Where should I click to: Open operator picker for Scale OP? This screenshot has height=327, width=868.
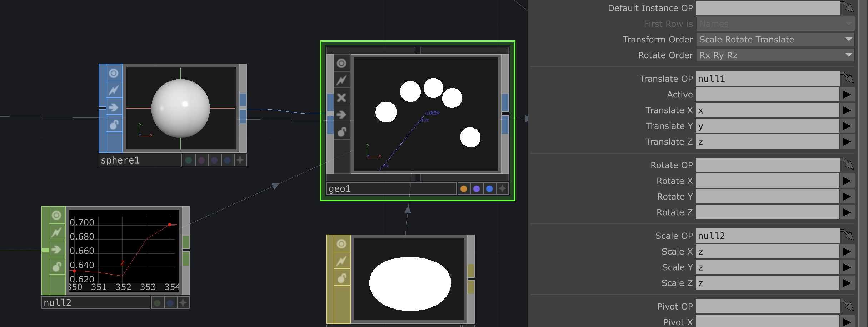[847, 235]
